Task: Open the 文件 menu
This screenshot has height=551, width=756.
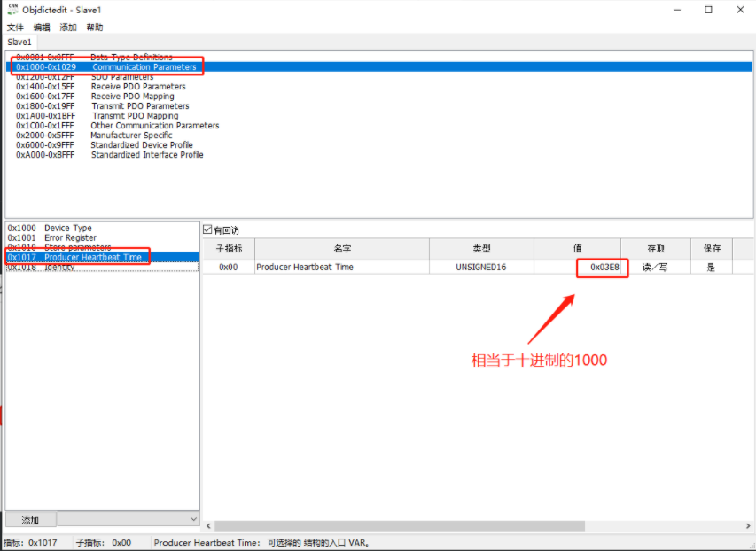Action: (15, 27)
